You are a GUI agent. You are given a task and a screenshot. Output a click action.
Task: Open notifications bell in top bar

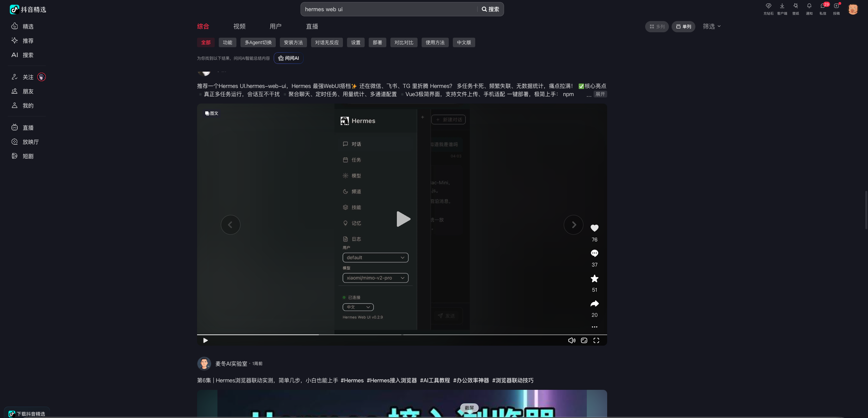[x=809, y=6]
